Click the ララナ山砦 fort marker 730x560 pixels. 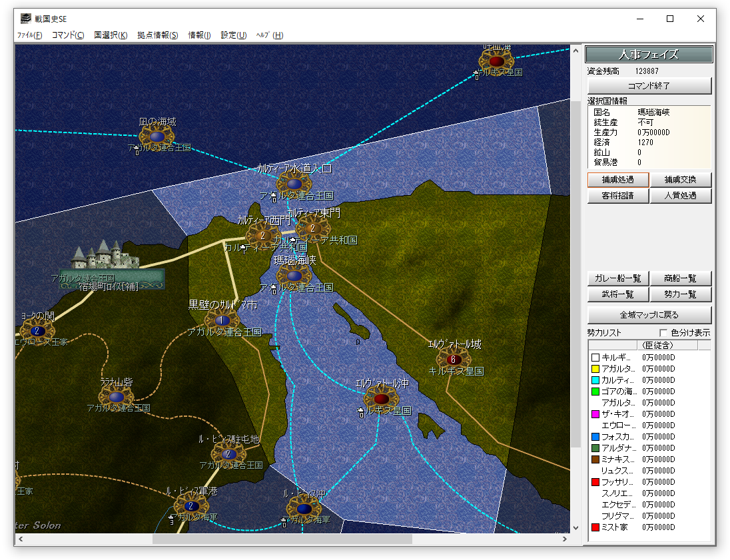click(x=116, y=397)
